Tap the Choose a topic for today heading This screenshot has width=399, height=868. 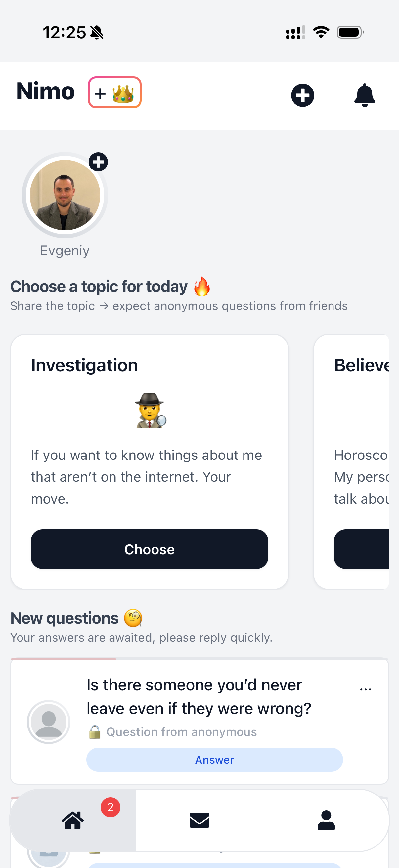(x=99, y=287)
